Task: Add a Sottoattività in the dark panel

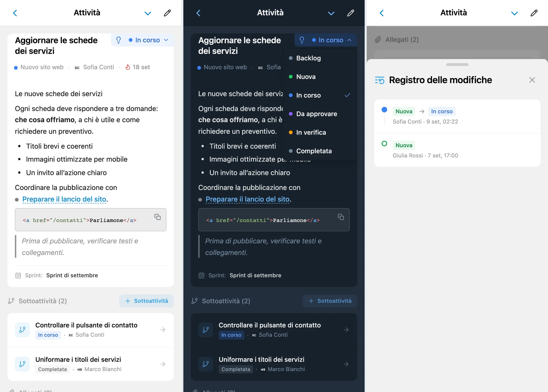Action: [330, 301]
